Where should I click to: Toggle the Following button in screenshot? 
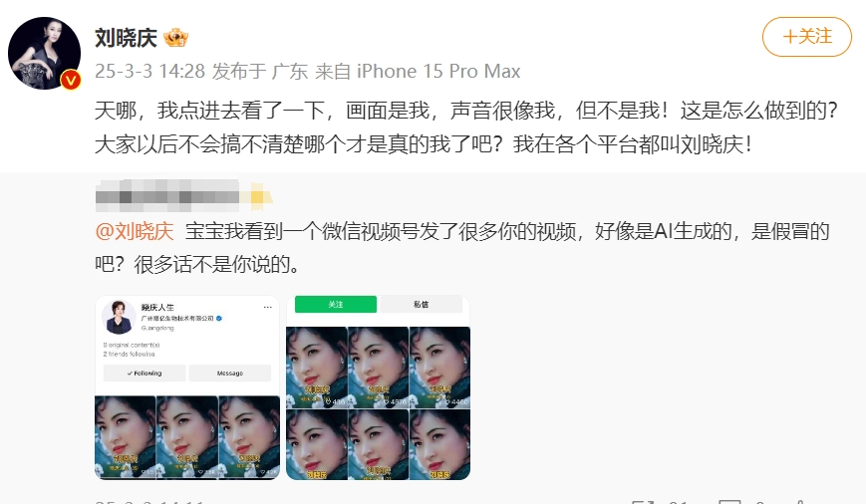click(144, 374)
